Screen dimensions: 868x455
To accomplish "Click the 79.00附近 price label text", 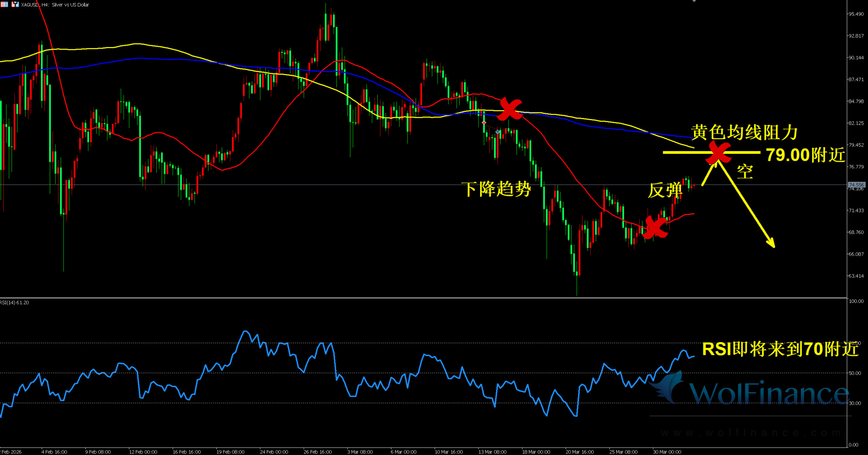I will pyautogui.click(x=805, y=155).
